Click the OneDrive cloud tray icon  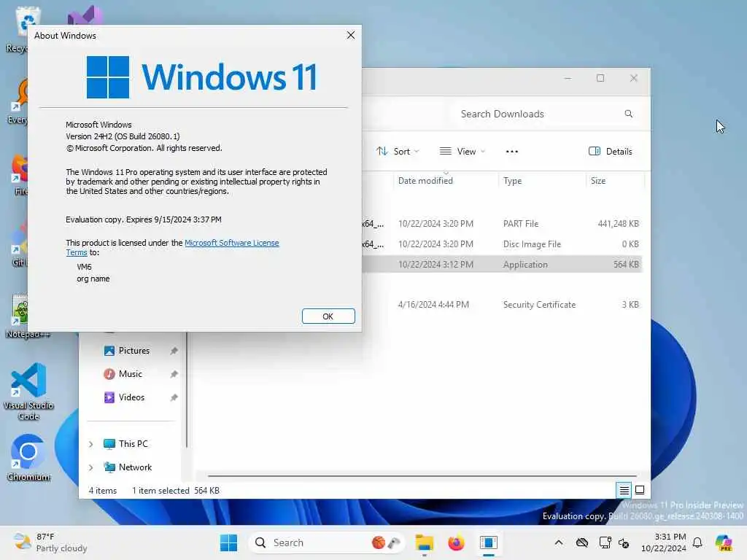pyautogui.click(x=581, y=542)
